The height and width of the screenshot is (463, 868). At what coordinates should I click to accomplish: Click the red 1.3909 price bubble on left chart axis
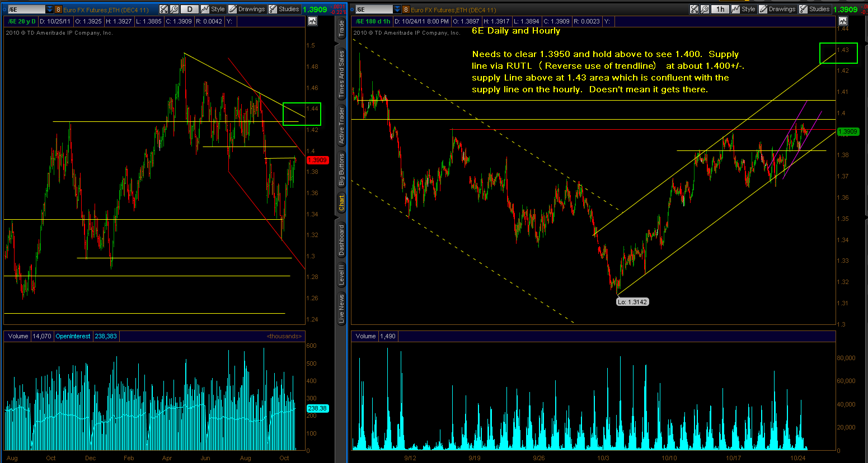coord(317,160)
